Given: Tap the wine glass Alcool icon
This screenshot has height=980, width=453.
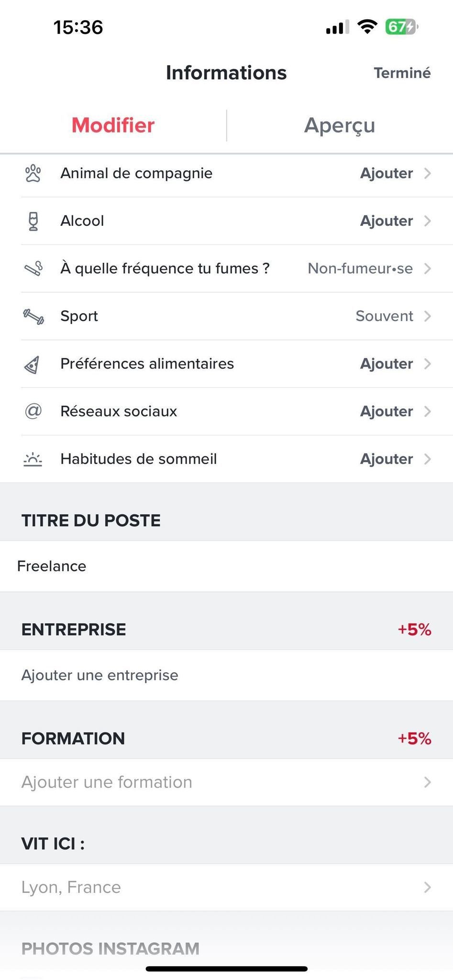Looking at the screenshot, I should click(33, 221).
